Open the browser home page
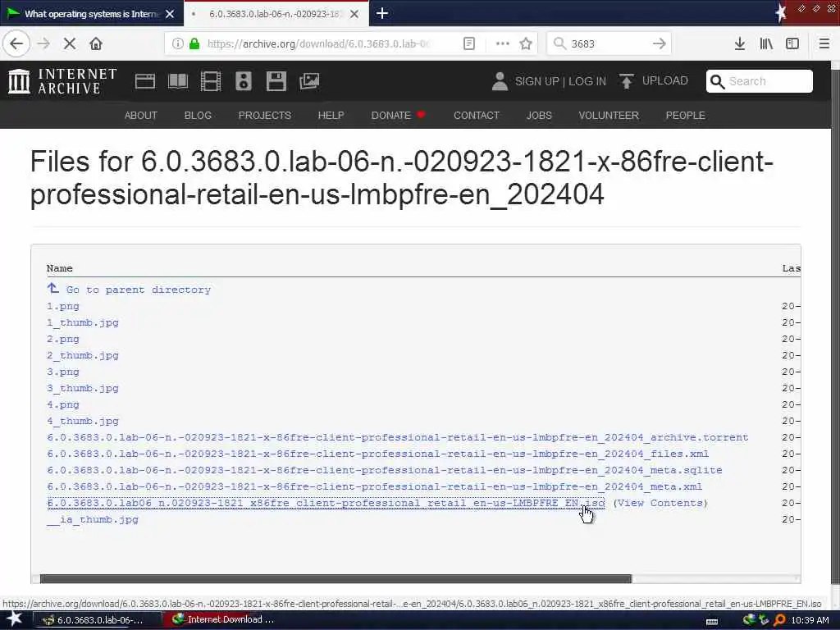This screenshot has width=840, height=630. pos(96,43)
